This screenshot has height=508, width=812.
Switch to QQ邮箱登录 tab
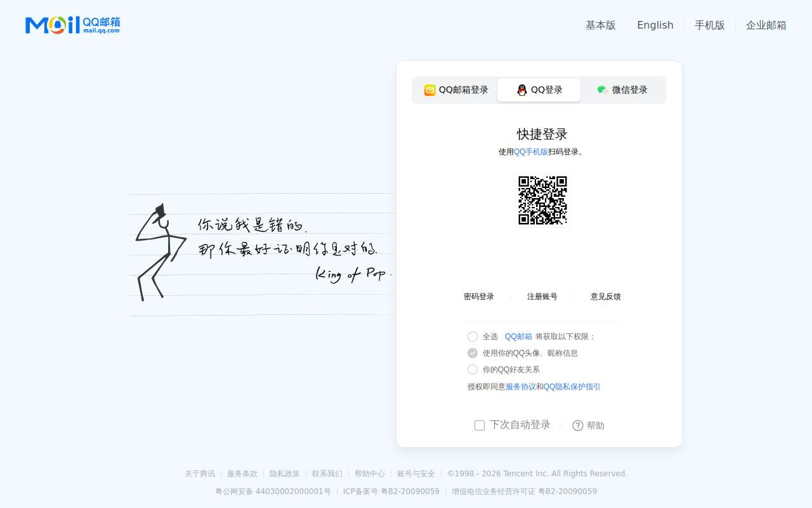(456, 90)
